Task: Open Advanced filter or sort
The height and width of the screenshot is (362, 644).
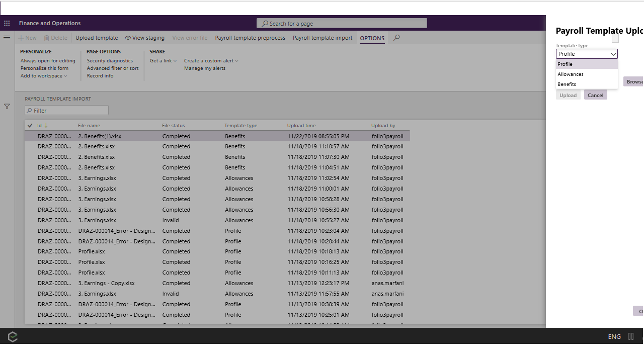Action: [x=113, y=68]
